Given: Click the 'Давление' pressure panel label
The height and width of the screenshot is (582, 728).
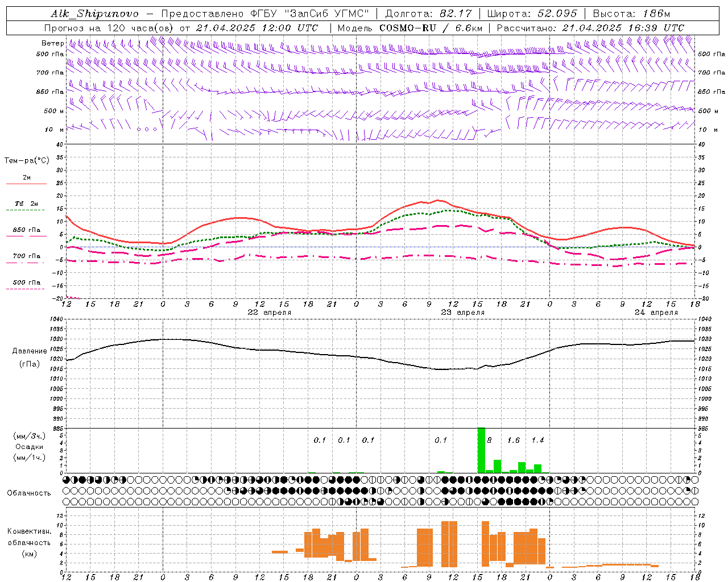Looking at the screenshot, I should (30, 351).
